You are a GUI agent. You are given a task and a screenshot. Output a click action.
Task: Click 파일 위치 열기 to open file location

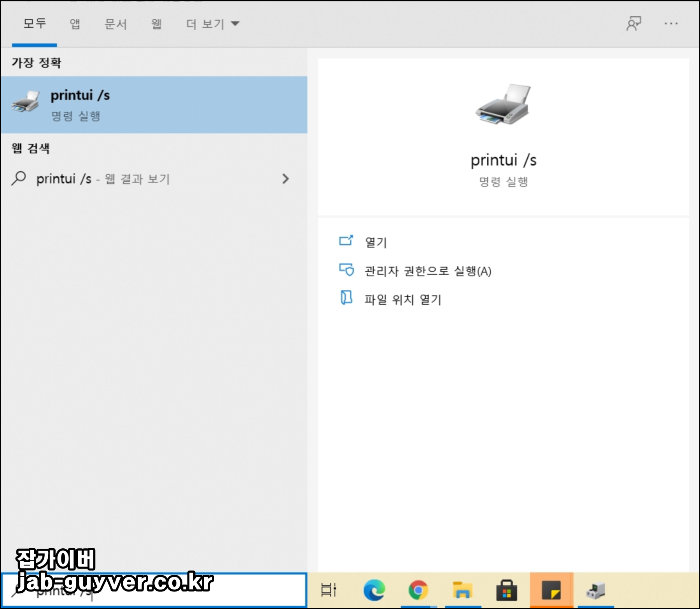402,300
